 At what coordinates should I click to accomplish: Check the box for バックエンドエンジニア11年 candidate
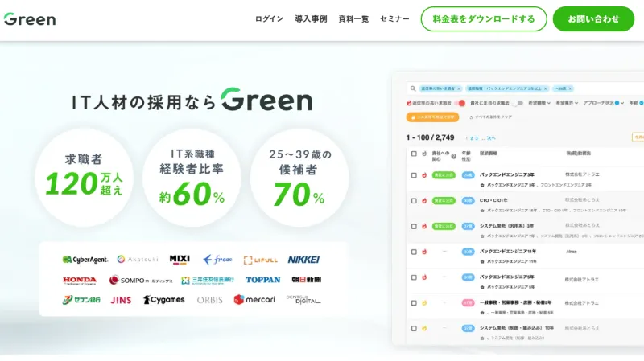414,252
